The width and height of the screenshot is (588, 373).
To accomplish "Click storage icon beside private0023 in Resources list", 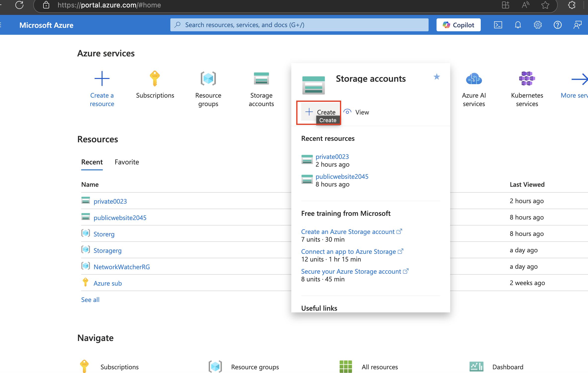I will point(86,200).
